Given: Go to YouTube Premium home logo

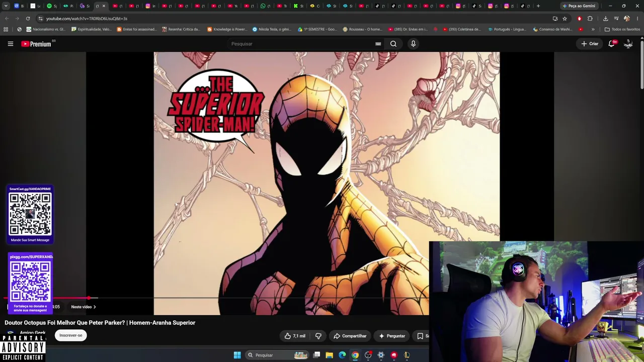Looking at the screenshot, I should tap(36, 44).
